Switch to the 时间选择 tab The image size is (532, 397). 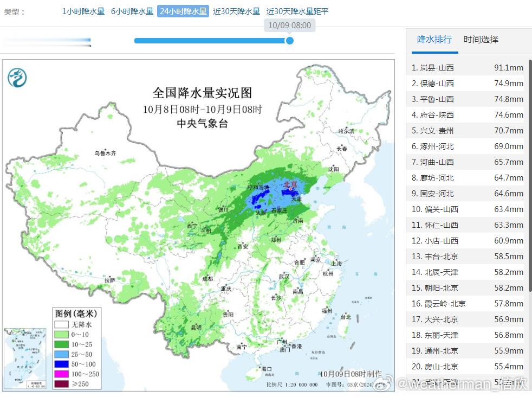click(481, 40)
